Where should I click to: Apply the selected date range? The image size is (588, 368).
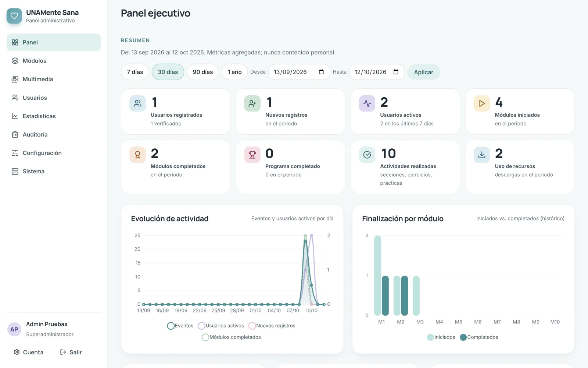[424, 72]
